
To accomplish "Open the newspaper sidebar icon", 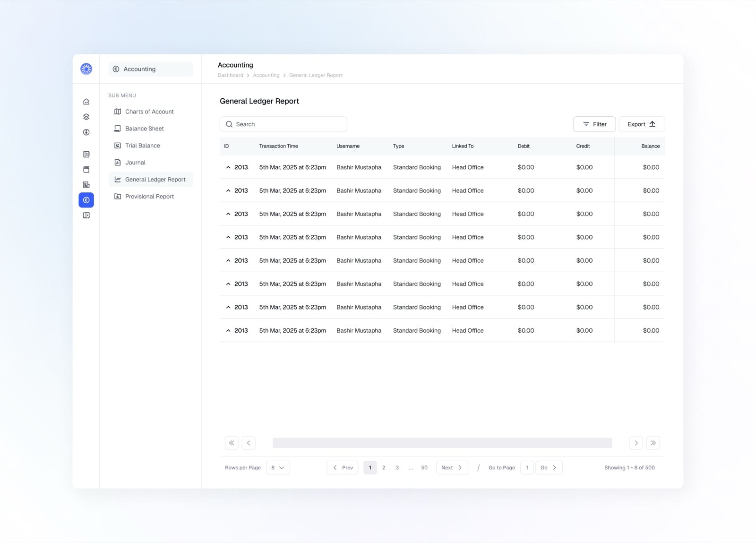I will (x=86, y=185).
